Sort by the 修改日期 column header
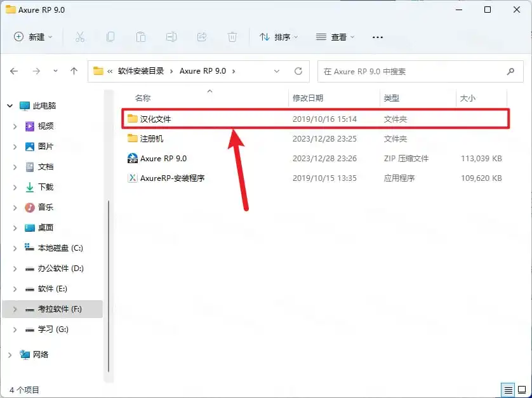532x398 pixels. 308,98
